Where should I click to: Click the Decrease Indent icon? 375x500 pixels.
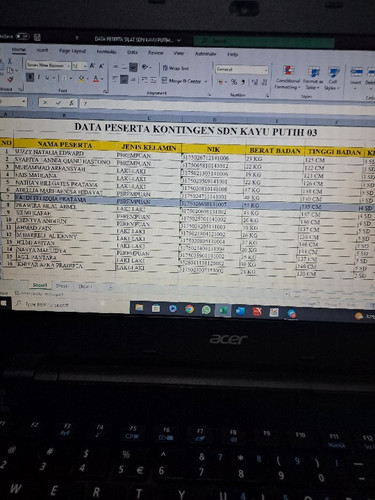click(x=145, y=80)
